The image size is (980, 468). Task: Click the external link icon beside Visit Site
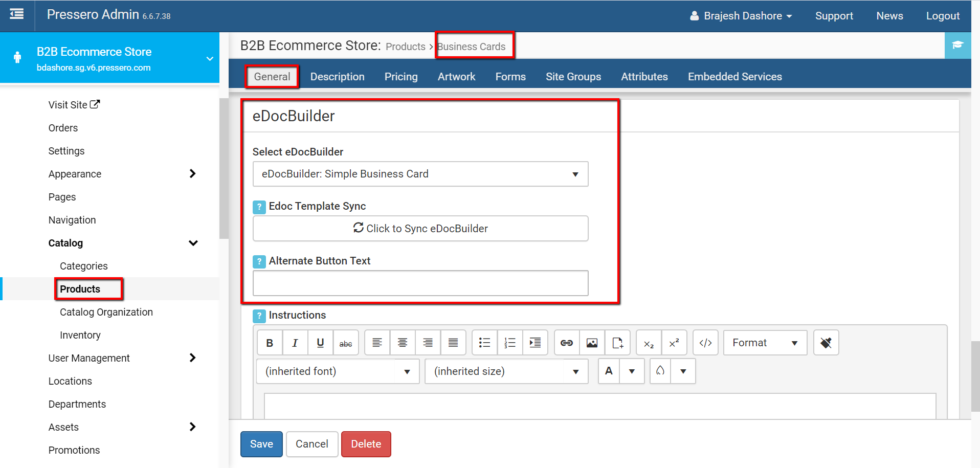95,104
